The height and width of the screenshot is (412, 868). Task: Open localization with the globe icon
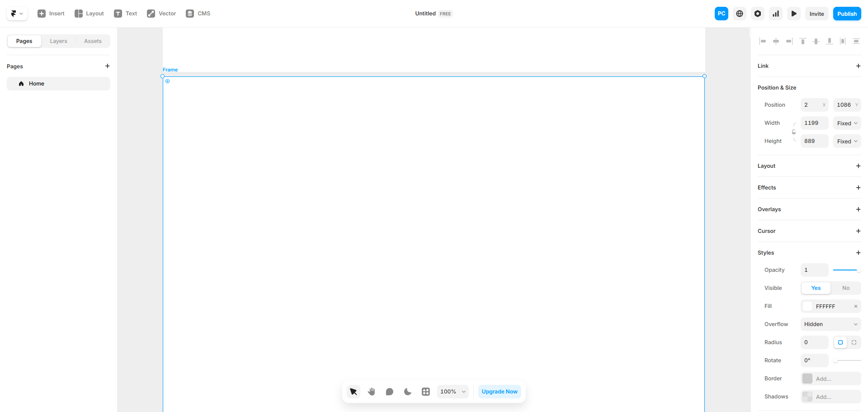pos(740,14)
